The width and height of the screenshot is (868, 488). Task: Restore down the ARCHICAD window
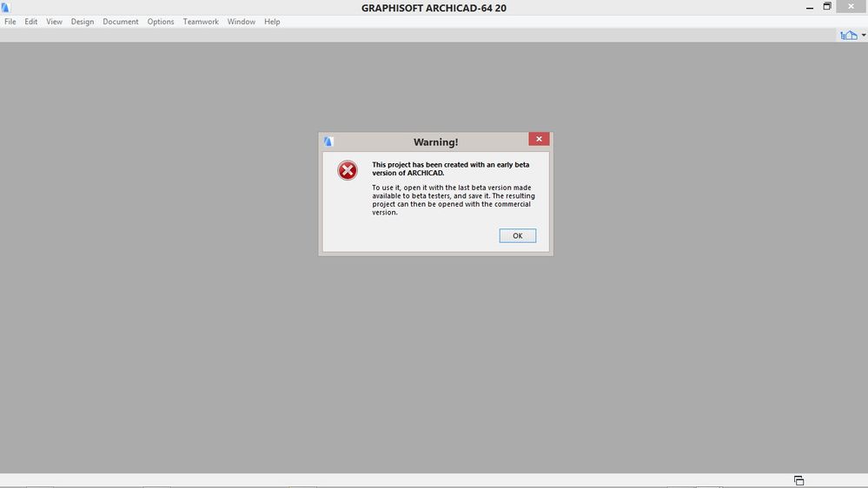[x=827, y=7]
